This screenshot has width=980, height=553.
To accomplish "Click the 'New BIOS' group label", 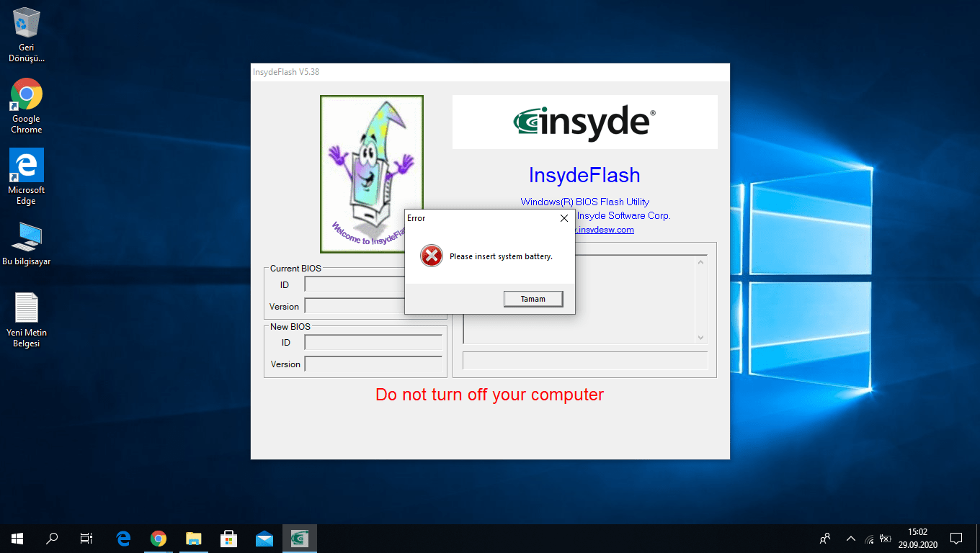I will point(290,327).
